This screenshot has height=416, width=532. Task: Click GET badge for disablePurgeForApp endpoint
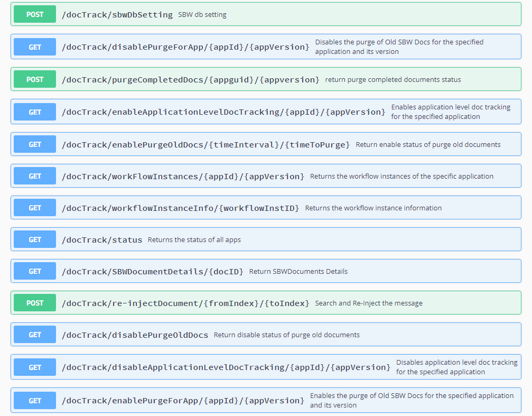35,47
